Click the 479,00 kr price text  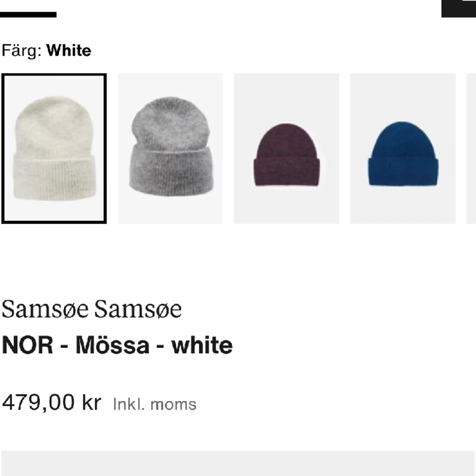[x=52, y=402]
